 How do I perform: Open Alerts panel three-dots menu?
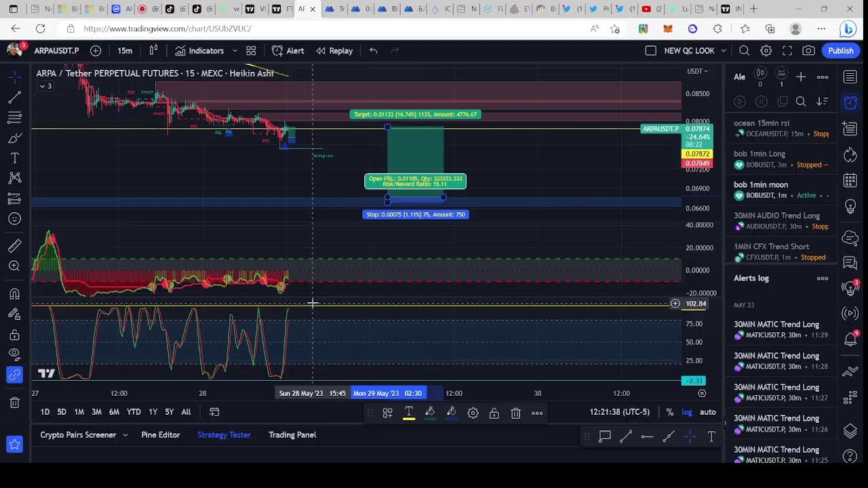[823, 77]
